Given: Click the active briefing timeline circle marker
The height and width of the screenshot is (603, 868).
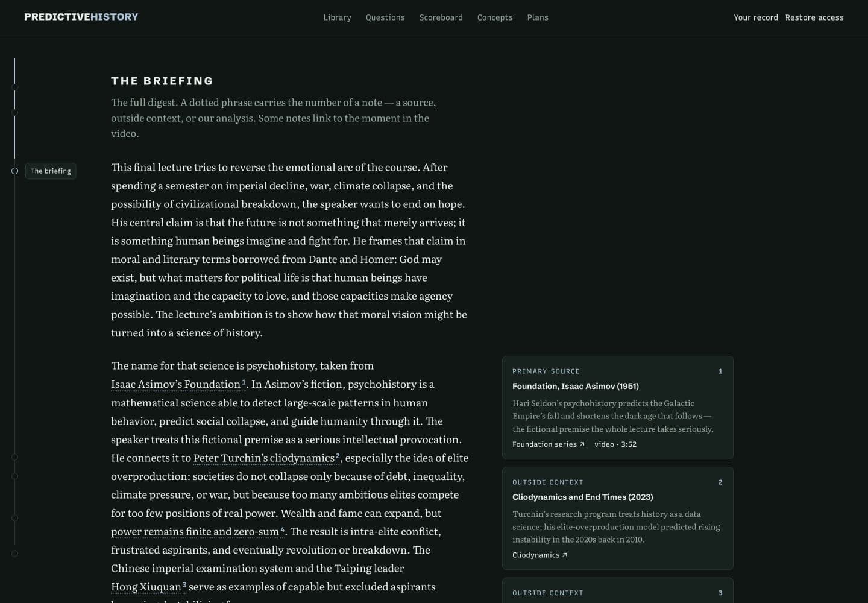Looking at the screenshot, I should [14, 171].
